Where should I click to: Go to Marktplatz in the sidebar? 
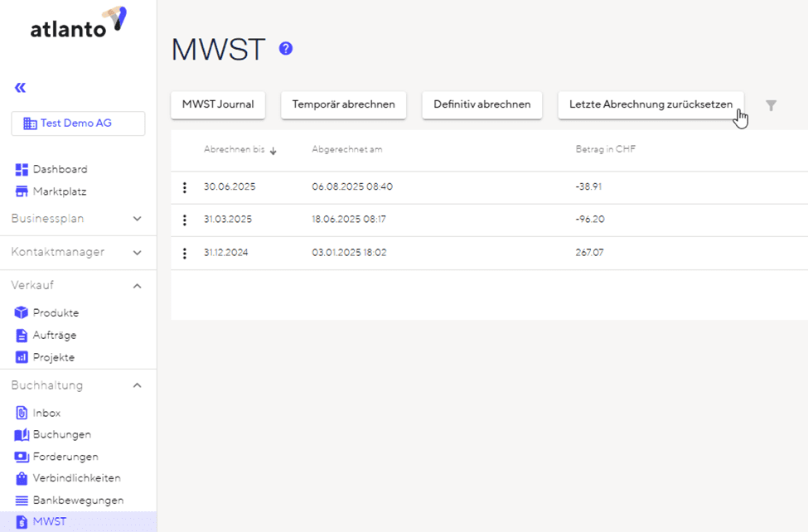pyautogui.click(x=60, y=191)
